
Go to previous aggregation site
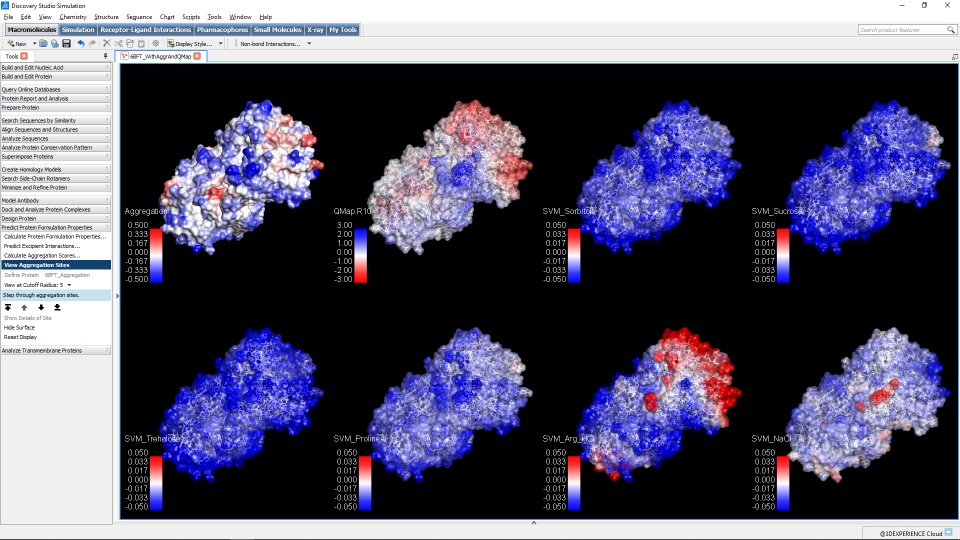[x=24, y=307]
